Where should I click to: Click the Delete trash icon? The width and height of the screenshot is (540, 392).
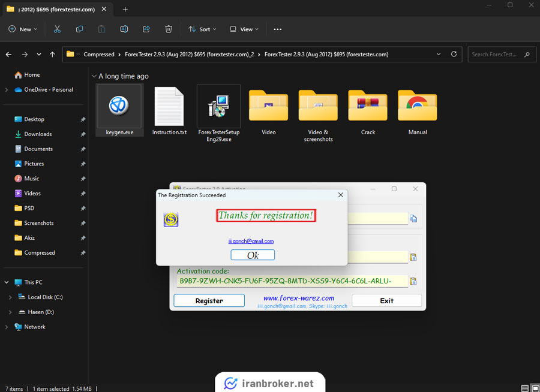point(169,29)
